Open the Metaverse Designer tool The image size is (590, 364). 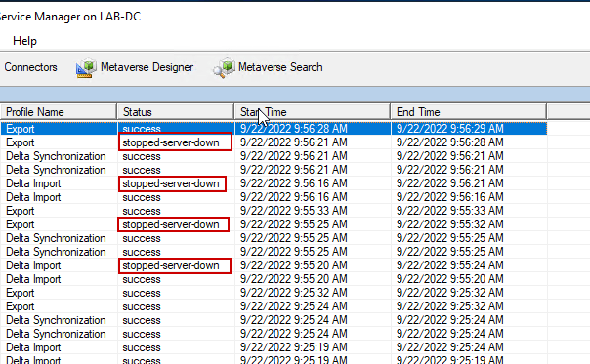135,67
